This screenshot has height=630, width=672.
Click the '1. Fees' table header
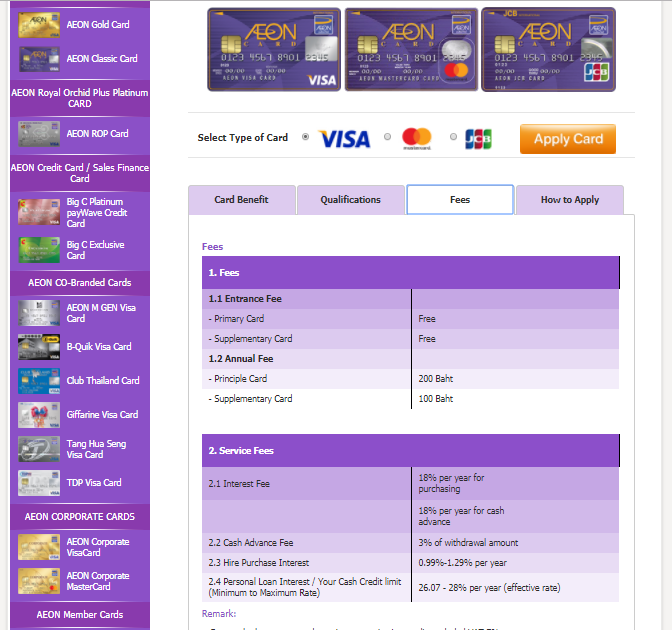tap(411, 273)
